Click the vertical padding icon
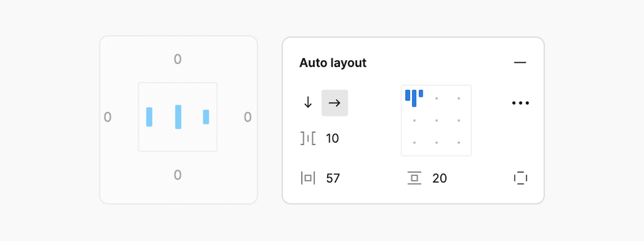644x241 pixels. pos(414,178)
